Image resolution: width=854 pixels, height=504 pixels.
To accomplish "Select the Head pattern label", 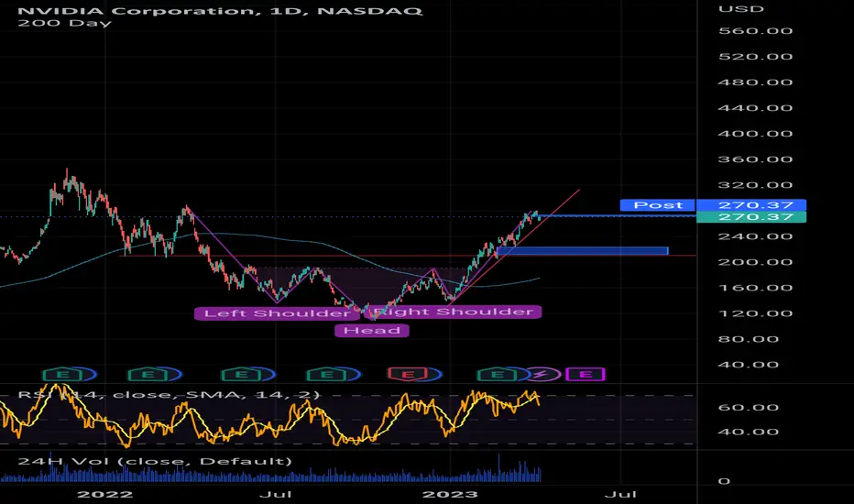I will [x=371, y=330].
